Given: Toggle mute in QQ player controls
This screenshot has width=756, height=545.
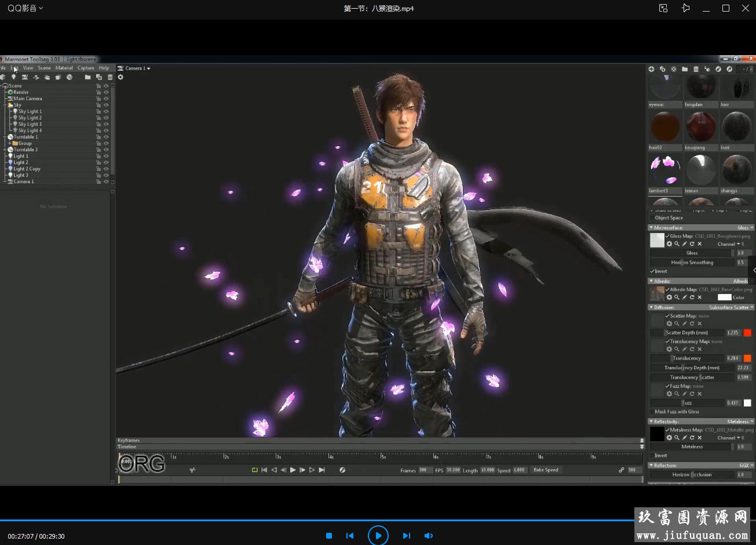Looking at the screenshot, I should pyautogui.click(x=429, y=536).
